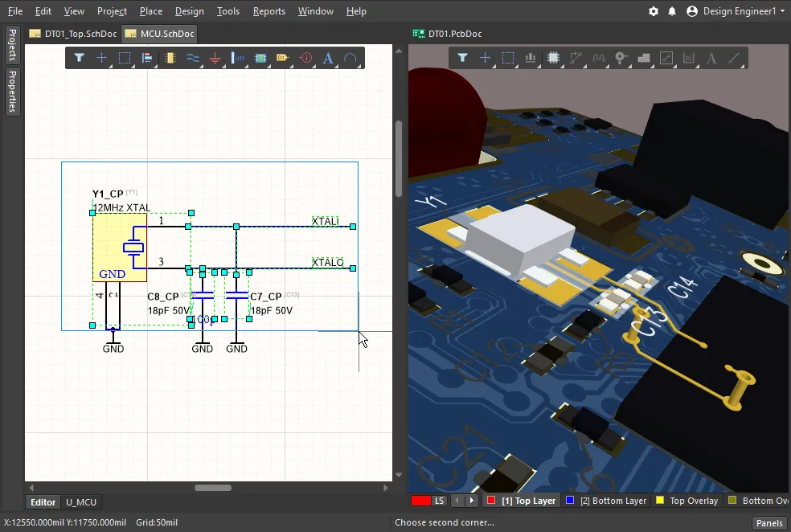Switch to the U_MCU sheet tab
791x532 pixels.
81,502
